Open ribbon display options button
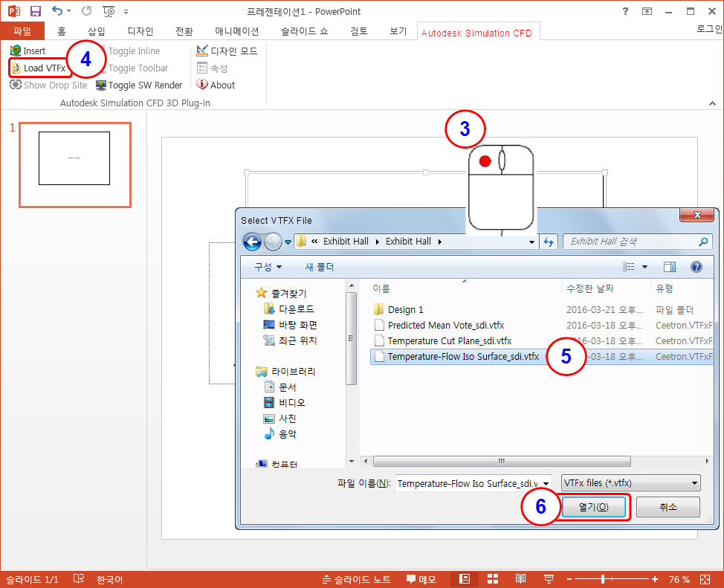The image size is (724, 588). tap(647, 11)
